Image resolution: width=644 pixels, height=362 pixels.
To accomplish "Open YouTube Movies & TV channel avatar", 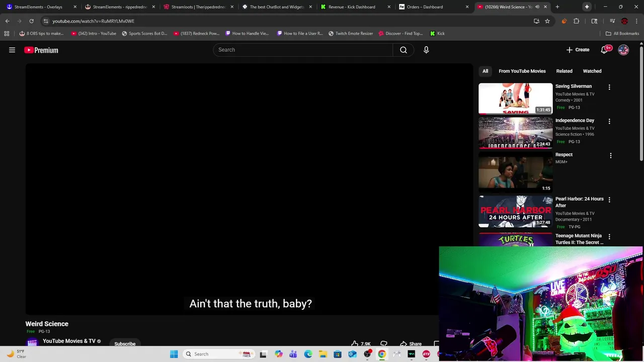I will [x=32, y=343].
